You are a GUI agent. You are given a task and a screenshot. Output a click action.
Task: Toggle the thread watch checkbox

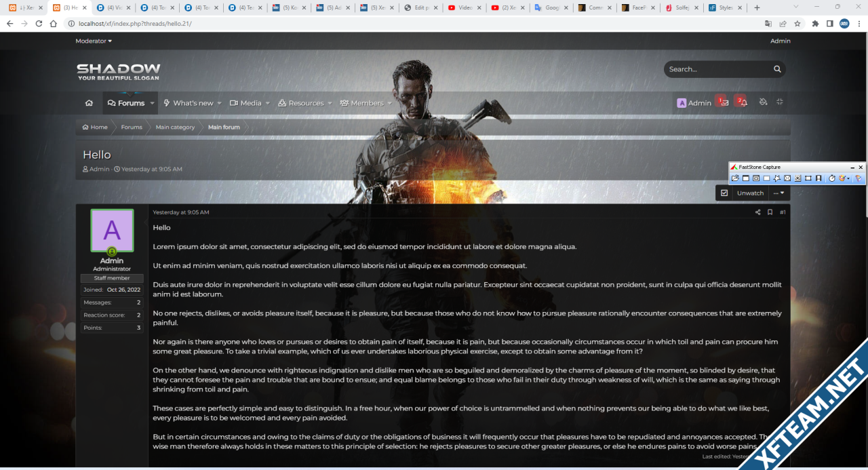[x=724, y=193]
